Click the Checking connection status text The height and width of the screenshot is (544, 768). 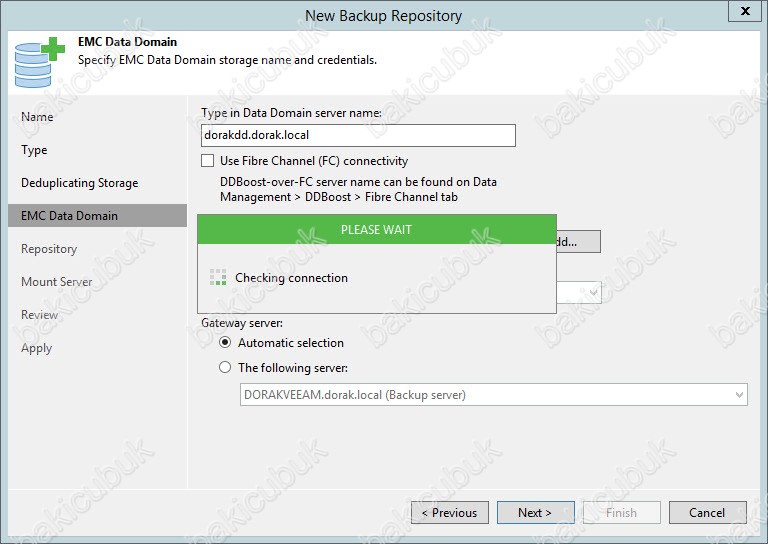click(x=291, y=278)
